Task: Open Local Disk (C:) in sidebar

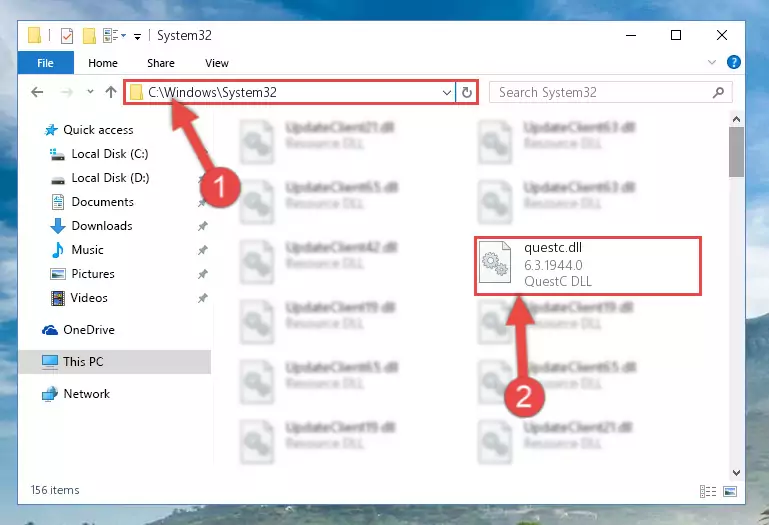Action: (110, 154)
